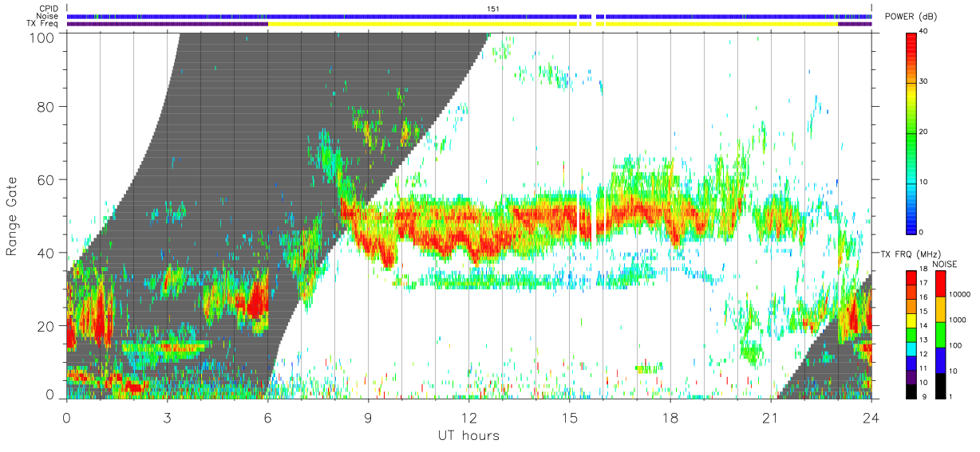Select the "TX Freq" strip label at top left
The image size is (980, 452).
42,24
